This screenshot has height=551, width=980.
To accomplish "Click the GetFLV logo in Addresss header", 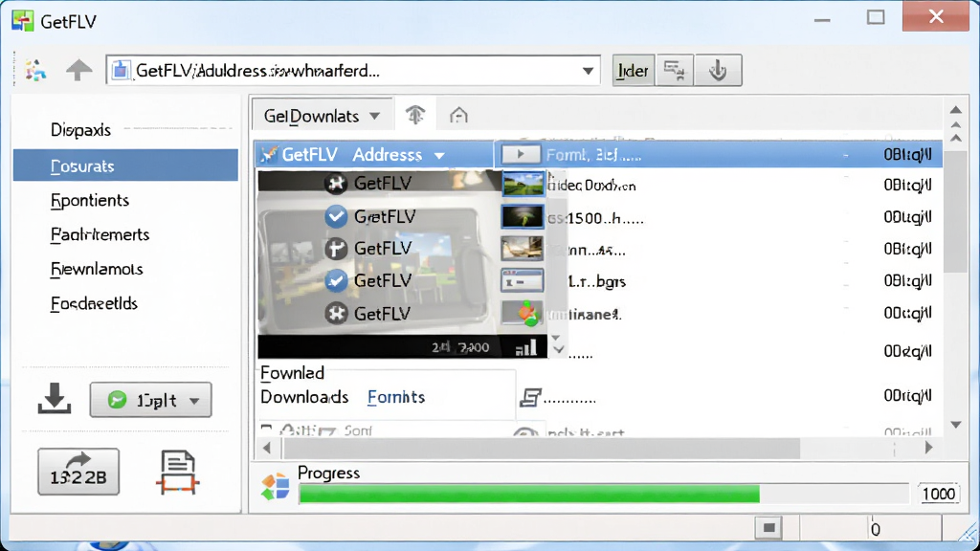I will pos(269,154).
